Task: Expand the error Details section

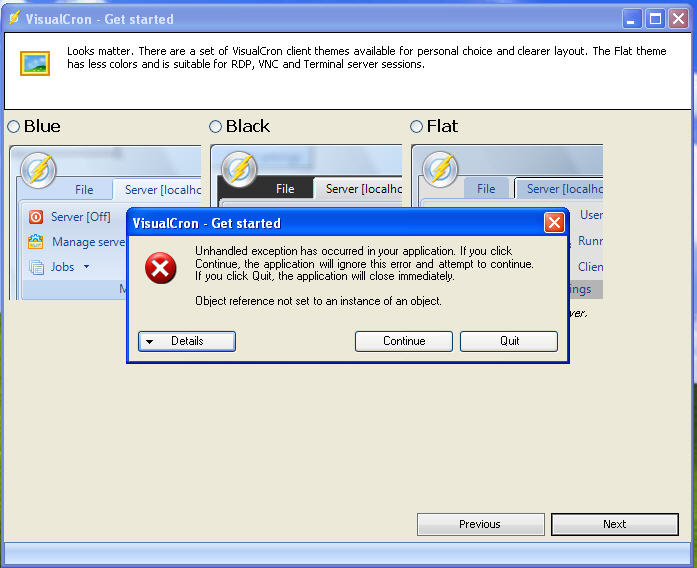Action: pyautogui.click(x=187, y=341)
